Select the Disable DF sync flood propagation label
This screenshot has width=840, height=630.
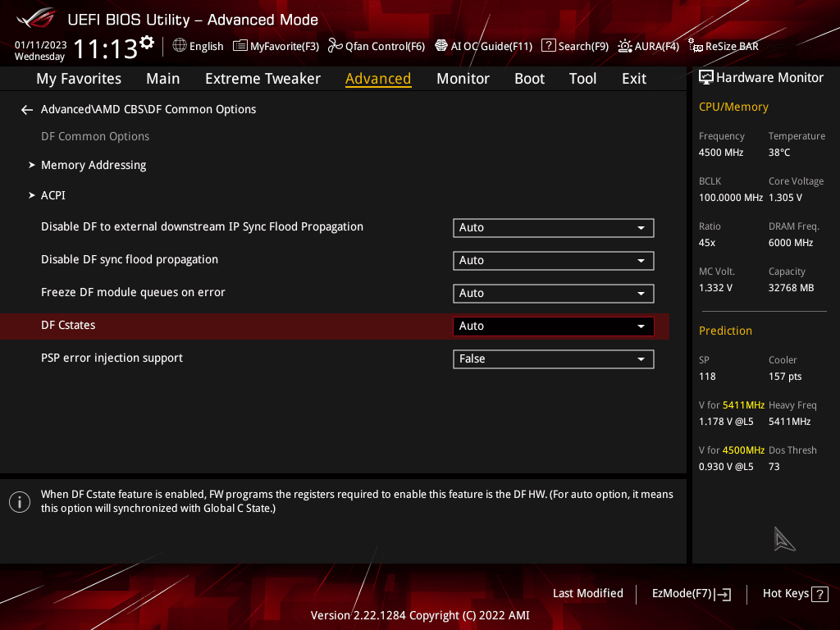click(x=130, y=260)
